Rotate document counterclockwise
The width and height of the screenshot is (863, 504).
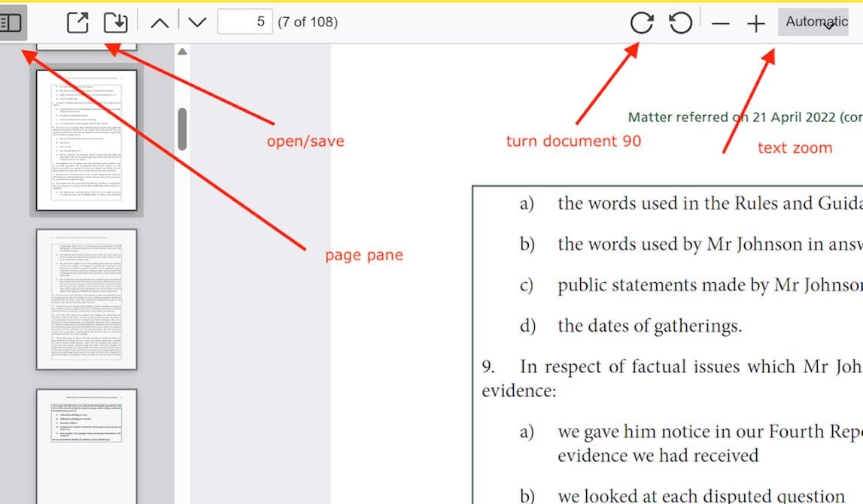click(x=680, y=23)
